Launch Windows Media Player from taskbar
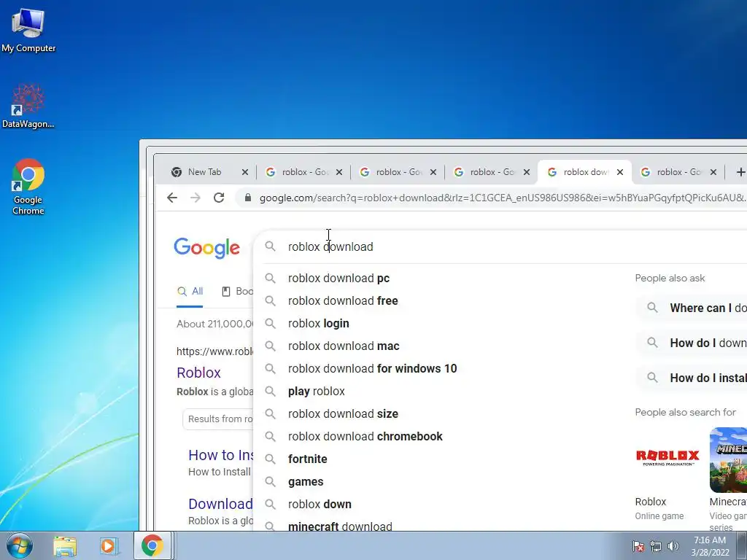The image size is (747, 560). point(108,546)
